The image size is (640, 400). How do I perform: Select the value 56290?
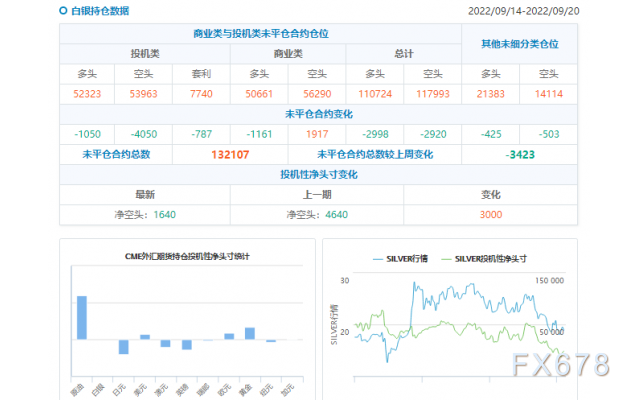(x=317, y=94)
